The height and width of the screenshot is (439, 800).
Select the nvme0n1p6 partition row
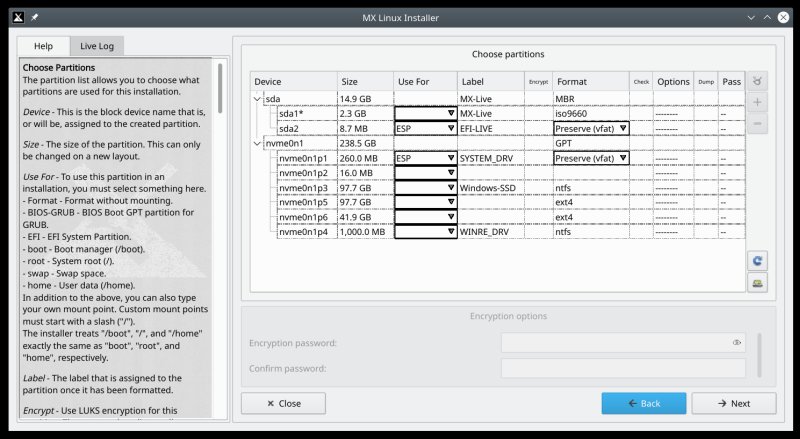[x=497, y=217]
